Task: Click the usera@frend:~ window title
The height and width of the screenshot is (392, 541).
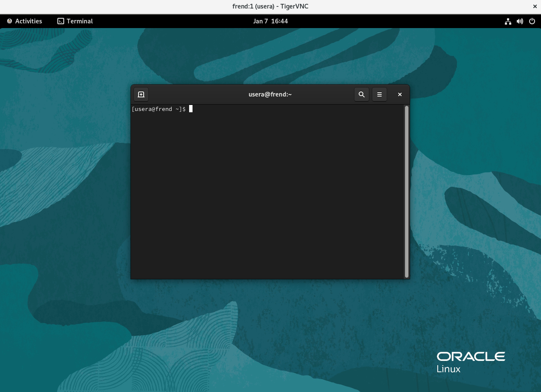Action: coord(270,94)
